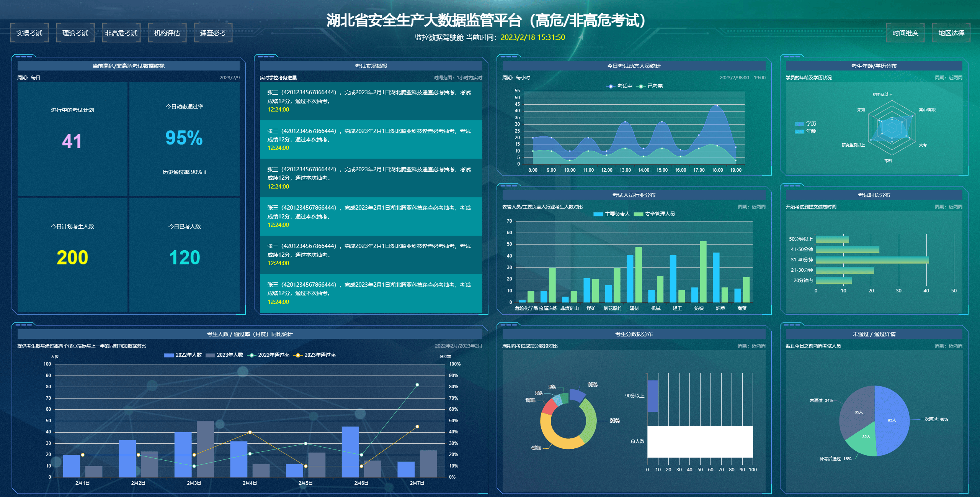Viewport: 980px width, 497px height.
Task: Toggle 2023年人数 legend item
Action: (x=224, y=355)
